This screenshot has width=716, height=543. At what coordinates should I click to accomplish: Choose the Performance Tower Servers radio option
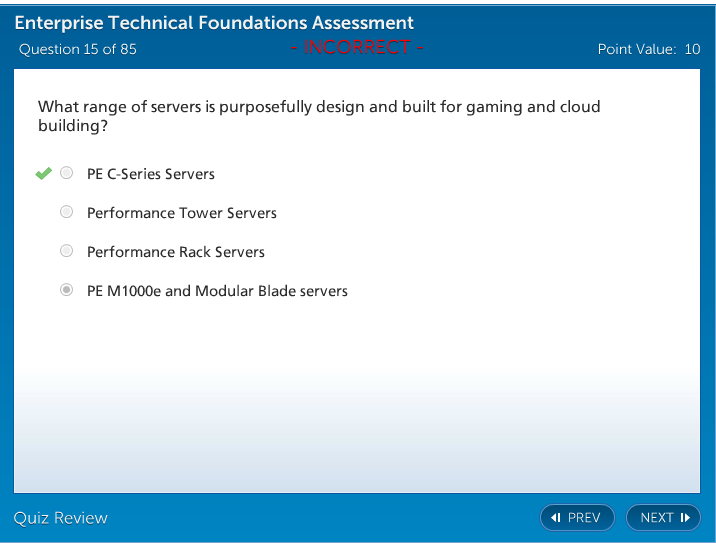pyautogui.click(x=67, y=212)
